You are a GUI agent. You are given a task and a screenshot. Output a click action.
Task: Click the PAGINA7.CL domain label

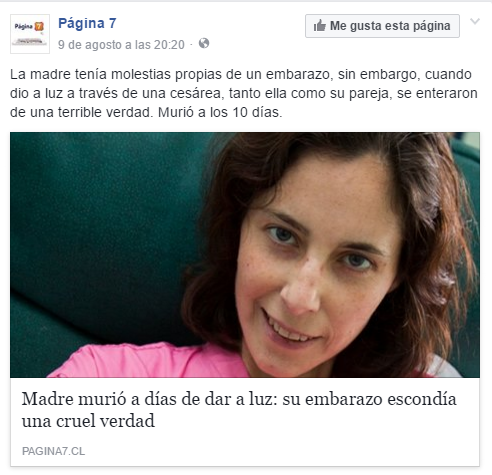pos(54,451)
